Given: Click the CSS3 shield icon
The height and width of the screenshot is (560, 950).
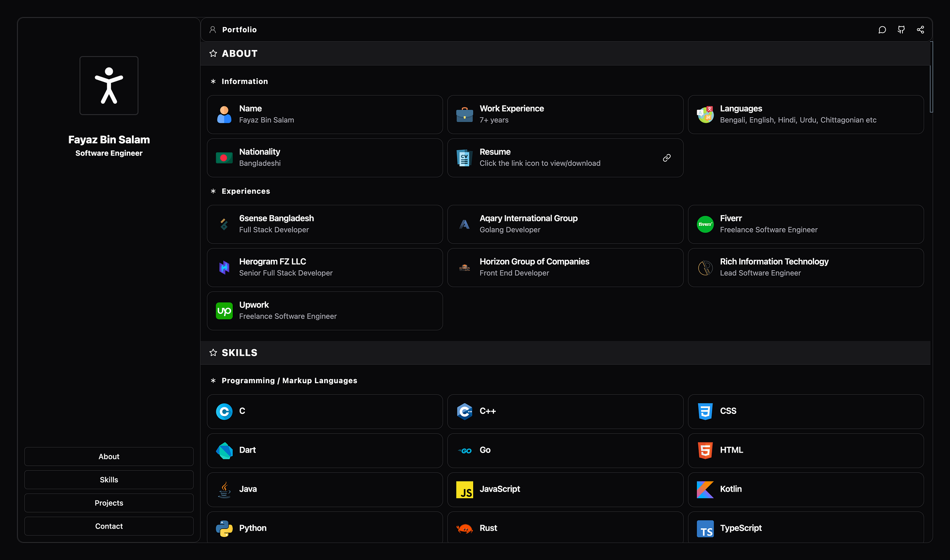Looking at the screenshot, I should pyautogui.click(x=705, y=411).
